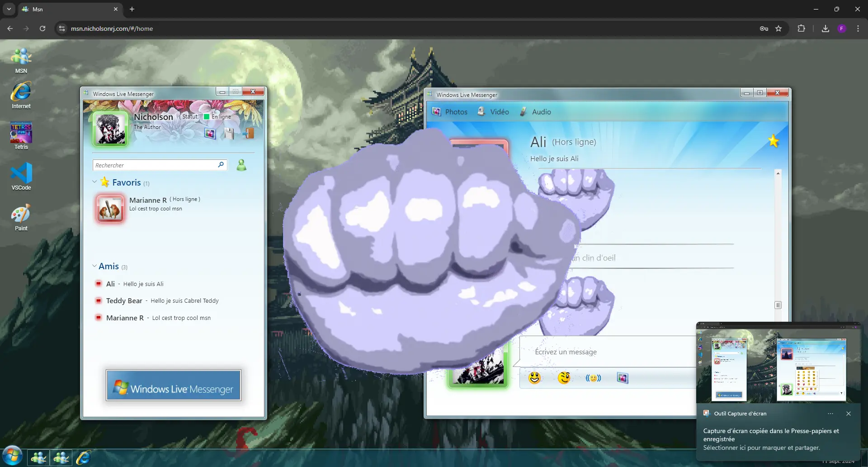868x467 pixels.
Task: Click the winking face icon
Action: click(564, 378)
